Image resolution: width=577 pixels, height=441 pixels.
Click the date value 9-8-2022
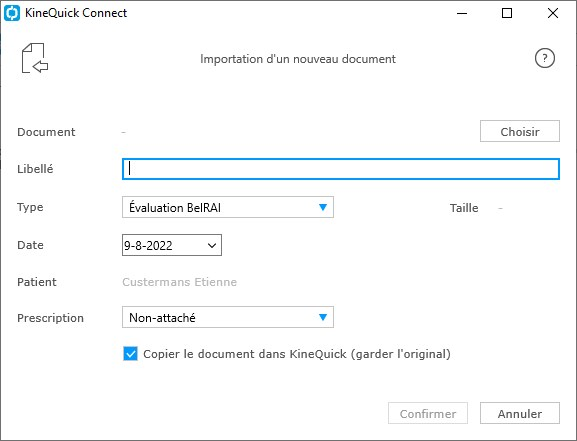coord(148,246)
